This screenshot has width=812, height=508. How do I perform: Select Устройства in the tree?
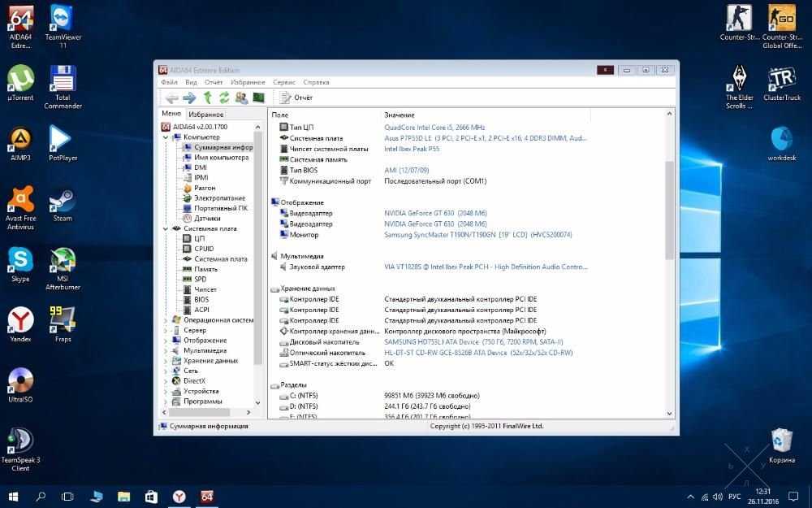point(201,392)
